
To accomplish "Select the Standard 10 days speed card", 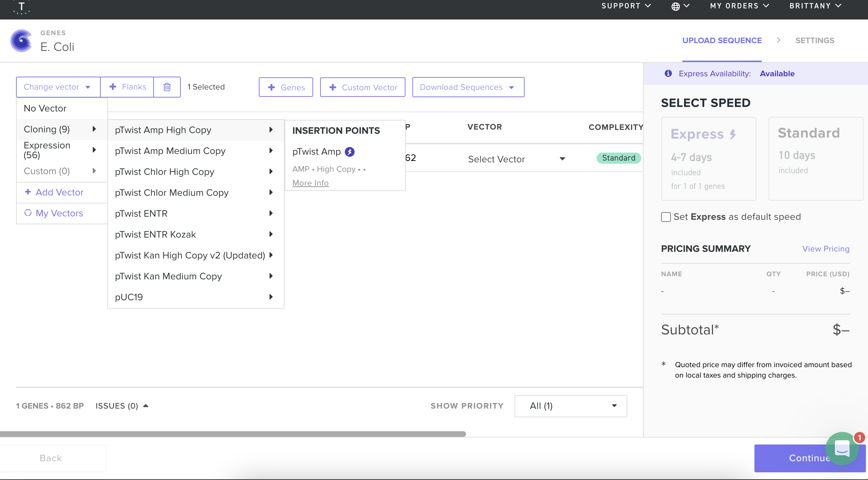I will click(815, 159).
